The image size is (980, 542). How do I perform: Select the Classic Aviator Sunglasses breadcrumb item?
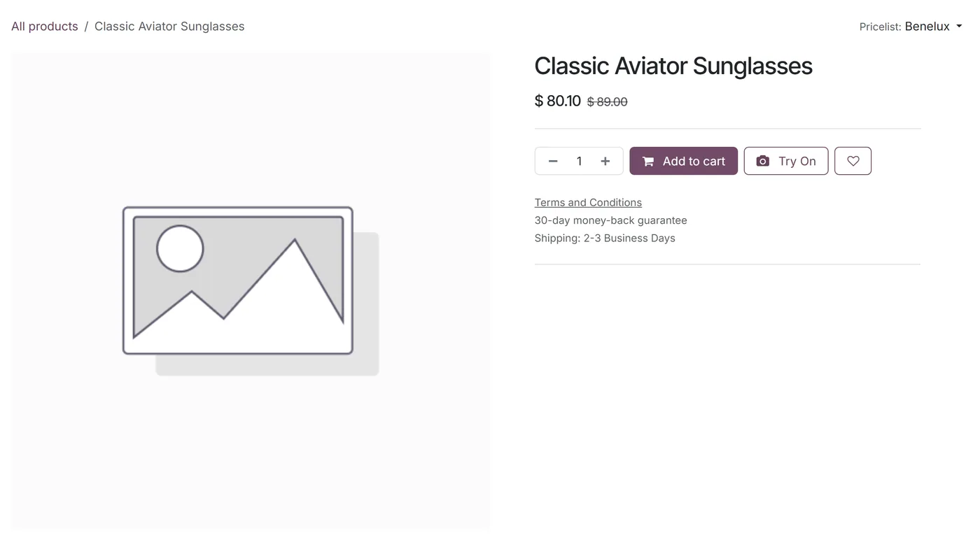pos(169,27)
